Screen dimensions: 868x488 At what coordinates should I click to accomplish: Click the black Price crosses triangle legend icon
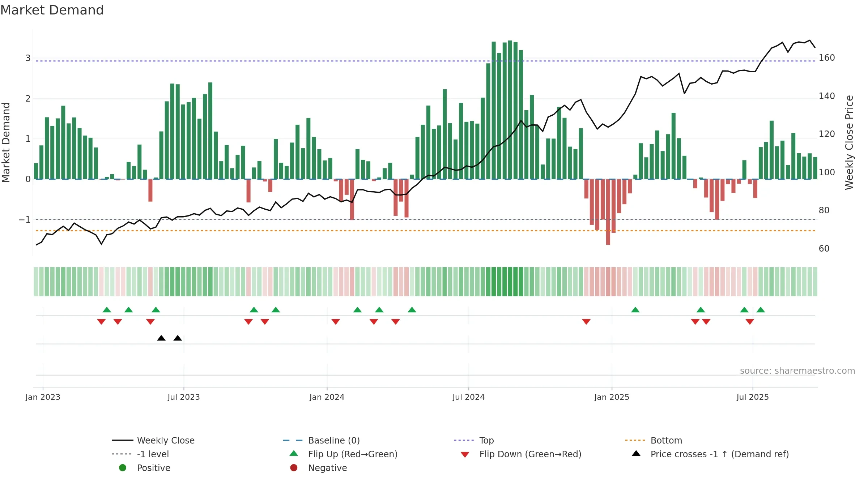click(x=636, y=453)
